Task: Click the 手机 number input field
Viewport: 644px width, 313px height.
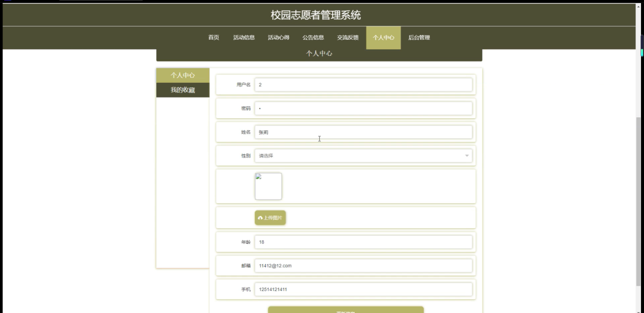Action: point(363,289)
